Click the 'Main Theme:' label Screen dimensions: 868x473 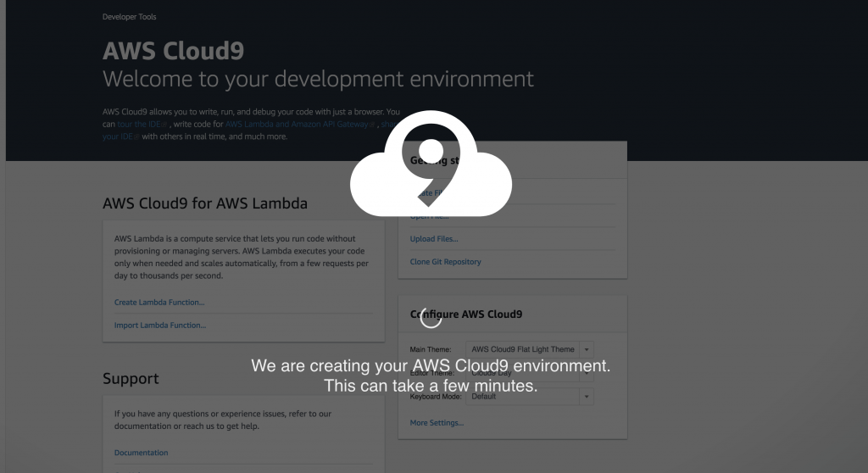tap(430, 349)
